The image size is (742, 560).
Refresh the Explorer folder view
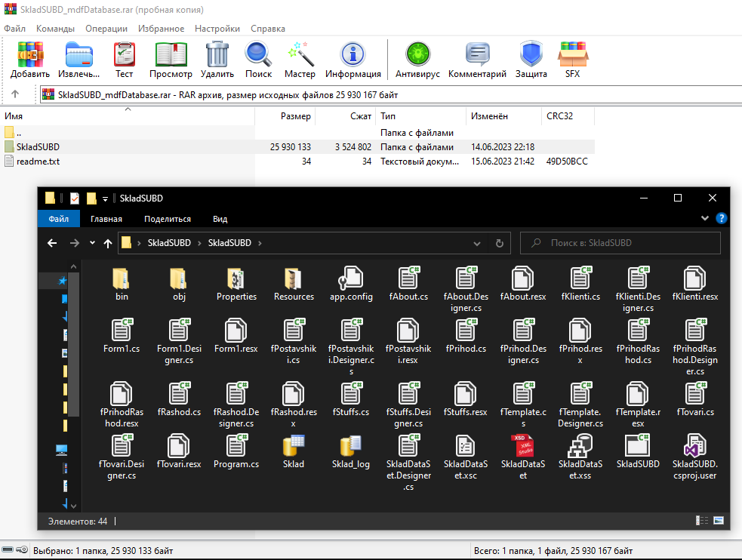tap(499, 243)
